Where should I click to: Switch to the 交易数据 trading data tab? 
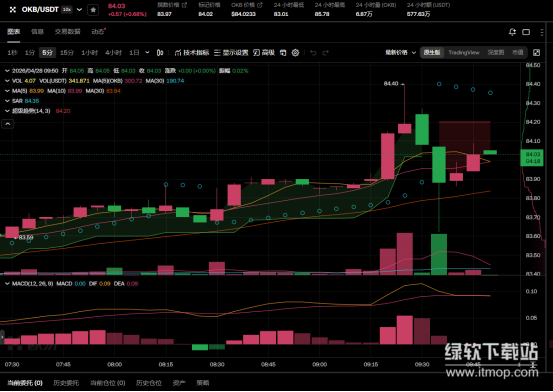[67, 32]
